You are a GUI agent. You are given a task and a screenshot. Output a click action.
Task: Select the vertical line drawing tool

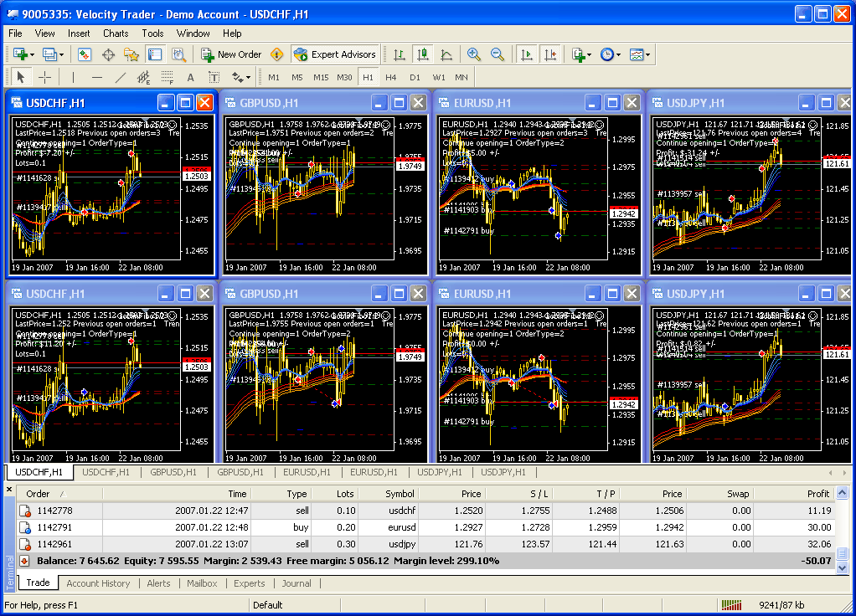point(73,77)
